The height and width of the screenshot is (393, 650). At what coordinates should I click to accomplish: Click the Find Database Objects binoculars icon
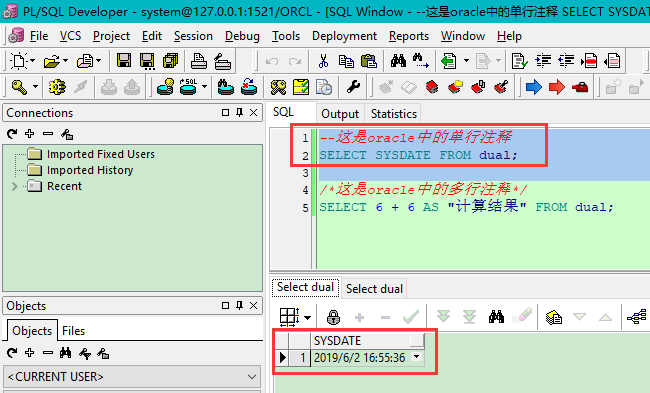(x=226, y=87)
